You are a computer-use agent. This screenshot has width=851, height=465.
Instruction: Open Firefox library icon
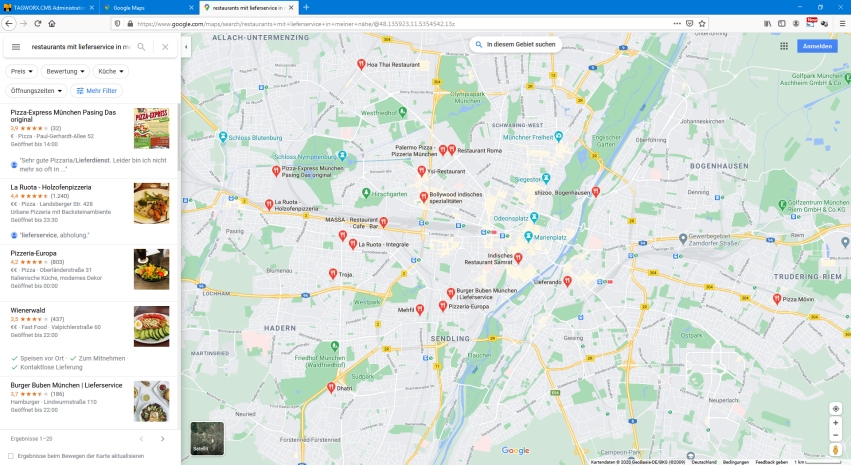click(767, 24)
